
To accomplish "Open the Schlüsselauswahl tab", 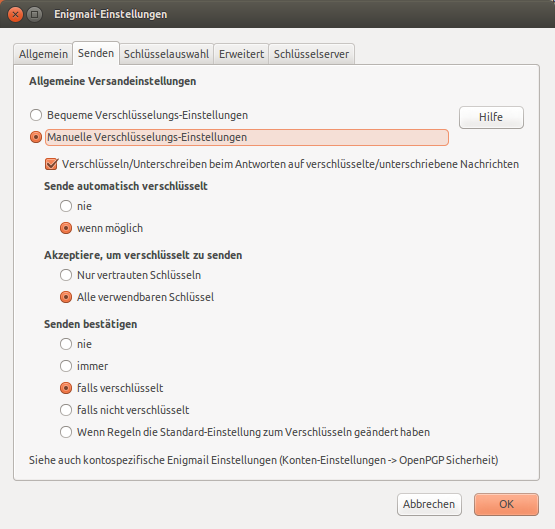I will [x=166, y=54].
